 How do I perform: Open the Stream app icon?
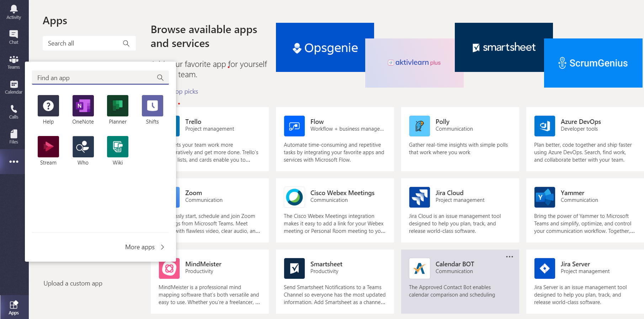(48, 147)
